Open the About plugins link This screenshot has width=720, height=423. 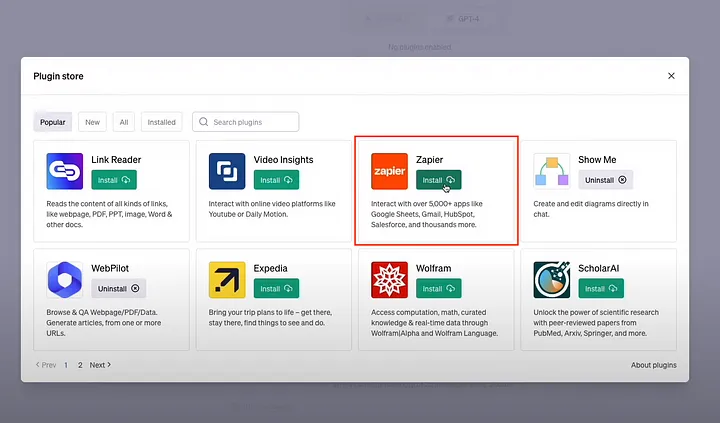click(653, 365)
